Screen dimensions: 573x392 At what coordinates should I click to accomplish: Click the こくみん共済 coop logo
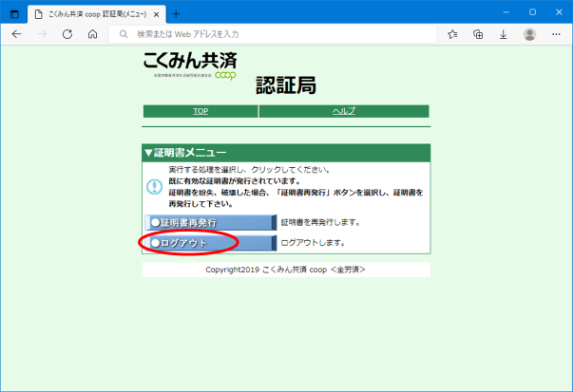point(190,65)
